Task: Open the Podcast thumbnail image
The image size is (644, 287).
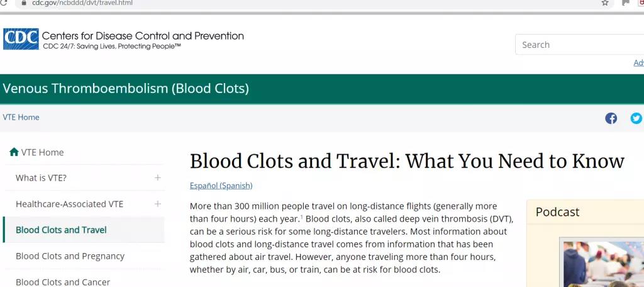Action: (602, 263)
